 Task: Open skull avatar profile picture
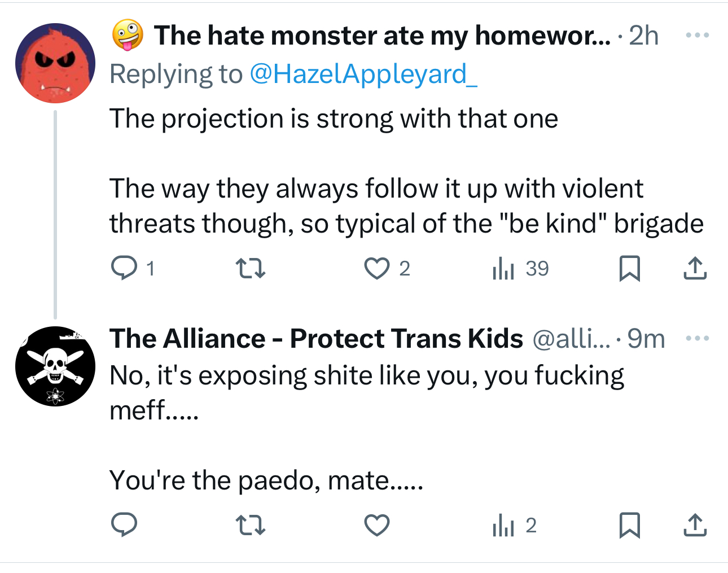[55, 366]
